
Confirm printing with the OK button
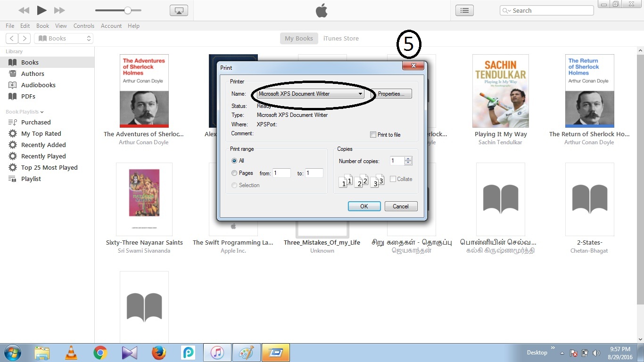(364, 206)
